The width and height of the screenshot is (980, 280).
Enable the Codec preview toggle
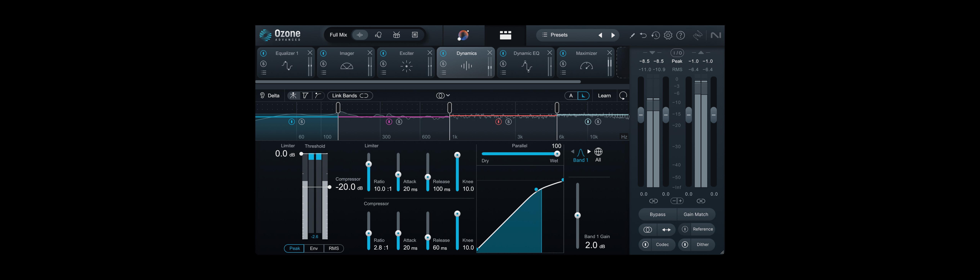pos(645,245)
